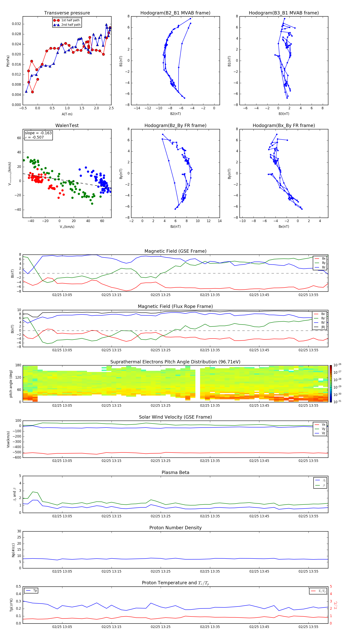This screenshot has width=351, height=644.
Task: Click the 'Bx(nT)' x-axis label
Action: pos(284,227)
